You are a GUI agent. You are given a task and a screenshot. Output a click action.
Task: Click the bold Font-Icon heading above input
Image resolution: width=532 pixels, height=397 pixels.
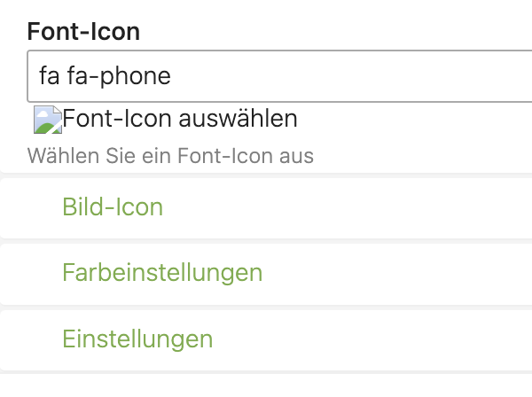point(83,32)
